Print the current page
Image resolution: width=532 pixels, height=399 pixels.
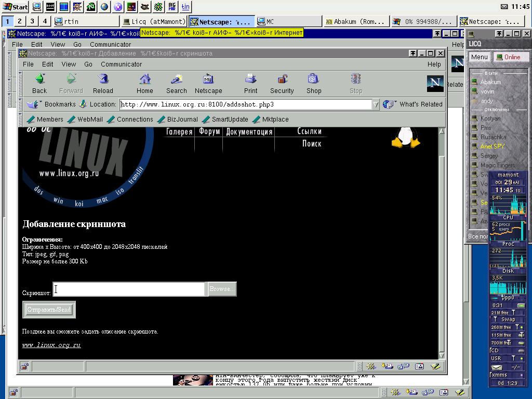[251, 84]
